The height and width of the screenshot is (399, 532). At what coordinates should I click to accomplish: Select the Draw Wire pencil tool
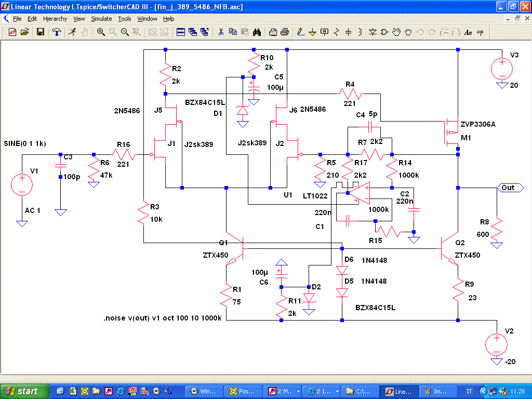[301, 32]
